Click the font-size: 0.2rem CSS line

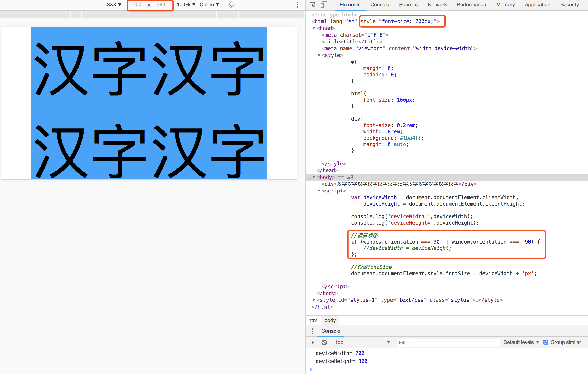tap(390, 125)
